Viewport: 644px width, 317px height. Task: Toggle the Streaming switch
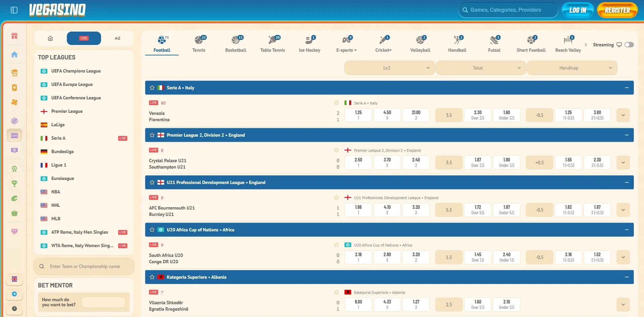click(629, 45)
